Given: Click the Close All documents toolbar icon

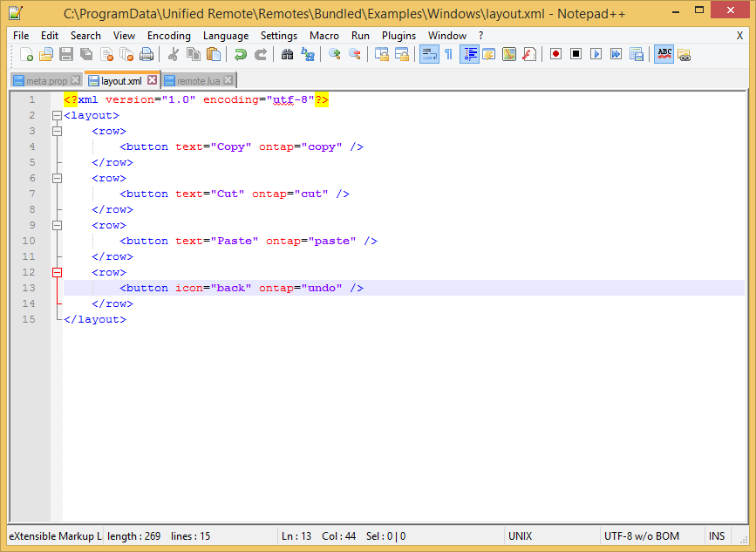Looking at the screenshot, I should (126, 54).
